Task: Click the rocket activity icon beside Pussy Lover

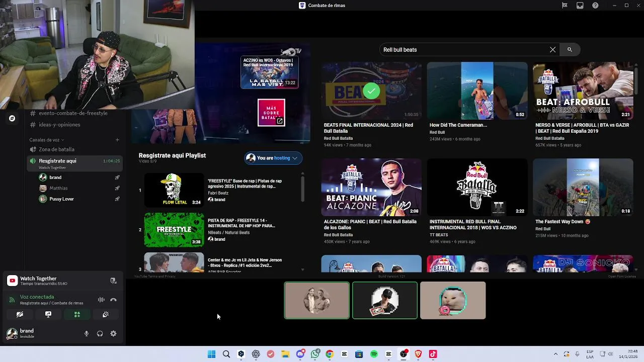Action: coord(117,199)
